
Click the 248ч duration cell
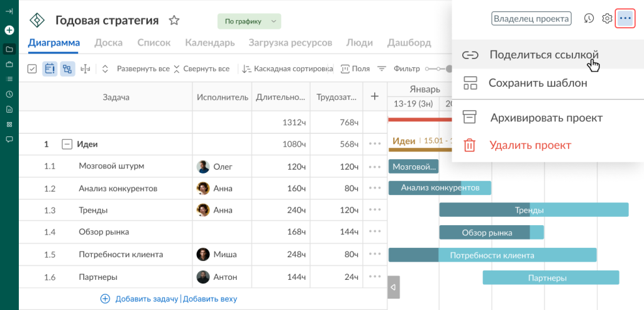(281, 255)
